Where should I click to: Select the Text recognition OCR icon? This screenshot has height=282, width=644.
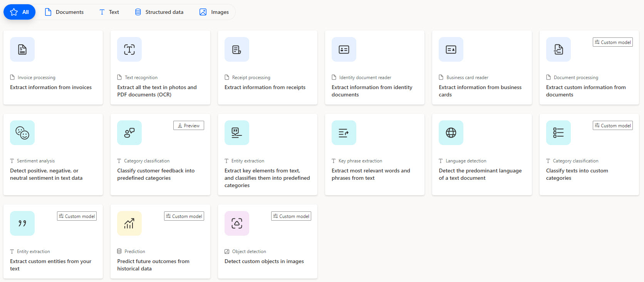click(x=129, y=49)
